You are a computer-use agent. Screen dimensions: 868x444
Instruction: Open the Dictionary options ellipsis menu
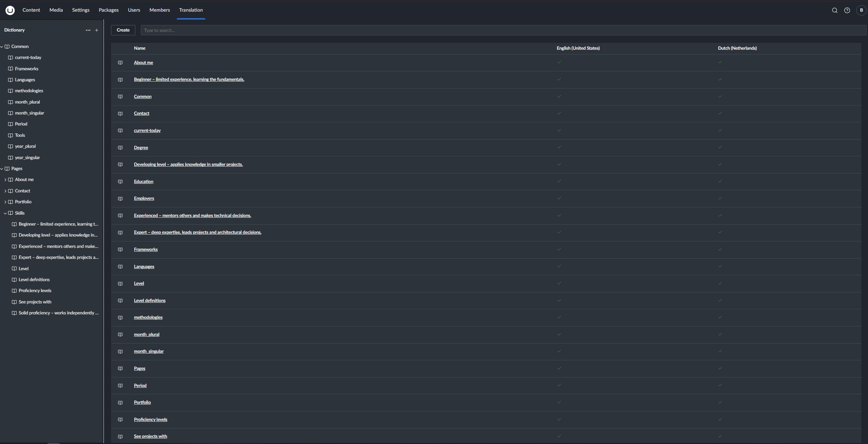click(88, 30)
